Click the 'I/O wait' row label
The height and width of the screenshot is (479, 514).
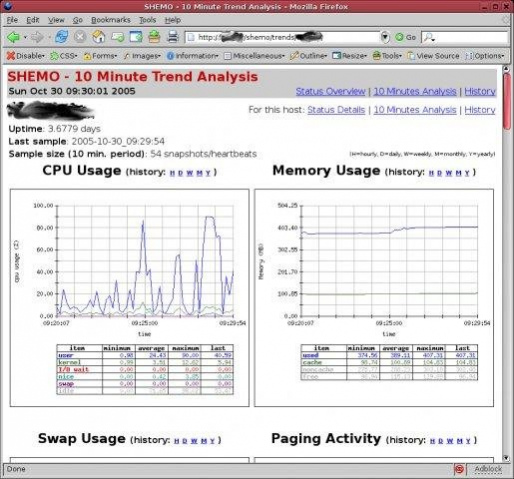coord(74,369)
